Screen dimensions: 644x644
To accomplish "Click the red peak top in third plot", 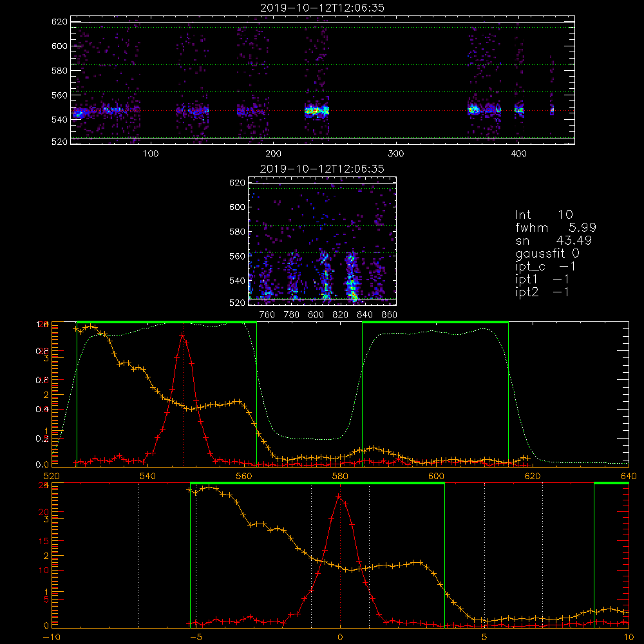I will [182, 336].
